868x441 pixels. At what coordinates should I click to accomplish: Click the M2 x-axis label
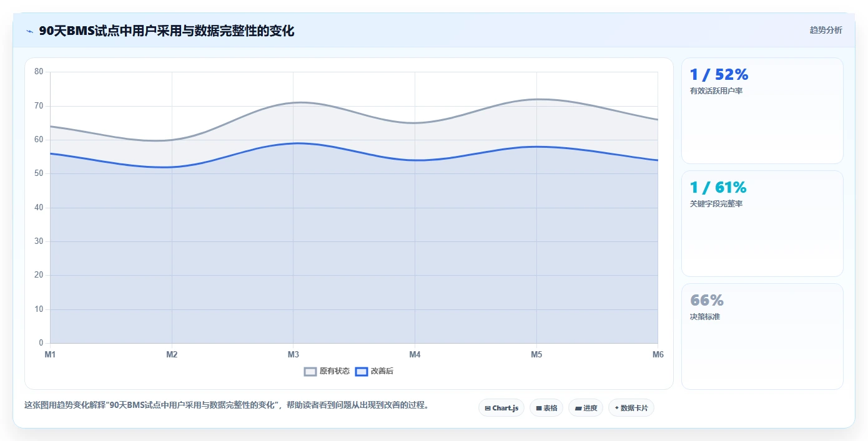click(172, 354)
